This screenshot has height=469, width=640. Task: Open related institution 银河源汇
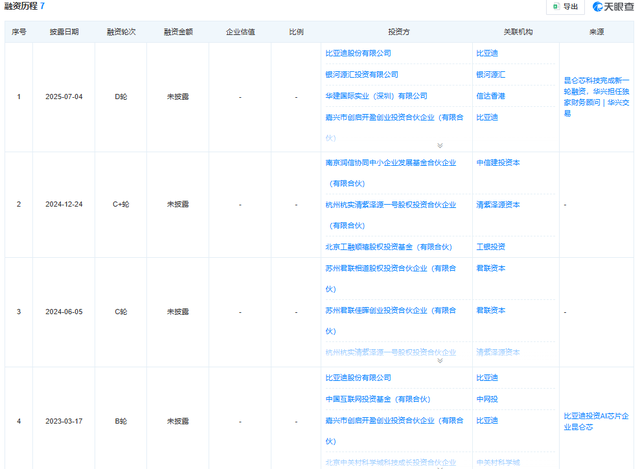492,74
